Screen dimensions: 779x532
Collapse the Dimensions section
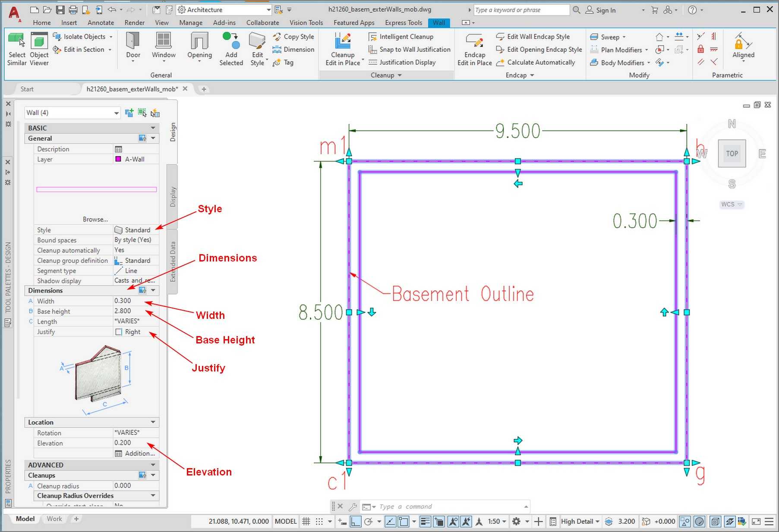pyautogui.click(x=153, y=290)
